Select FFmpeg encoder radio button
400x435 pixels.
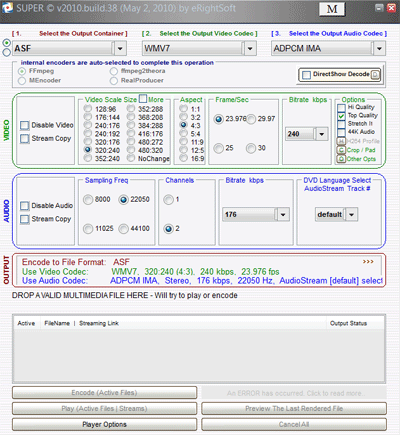point(22,71)
